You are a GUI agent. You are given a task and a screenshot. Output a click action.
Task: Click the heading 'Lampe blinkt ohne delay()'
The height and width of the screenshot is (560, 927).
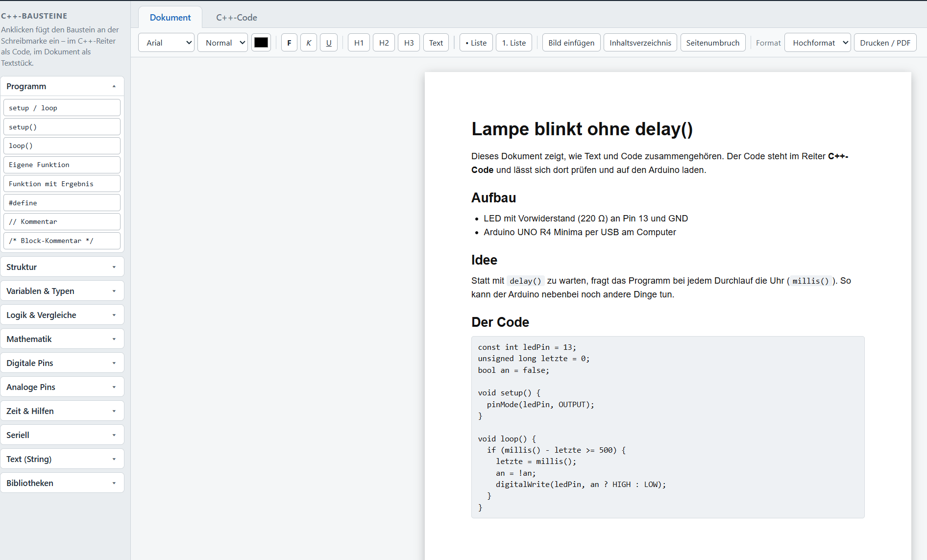pos(582,129)
